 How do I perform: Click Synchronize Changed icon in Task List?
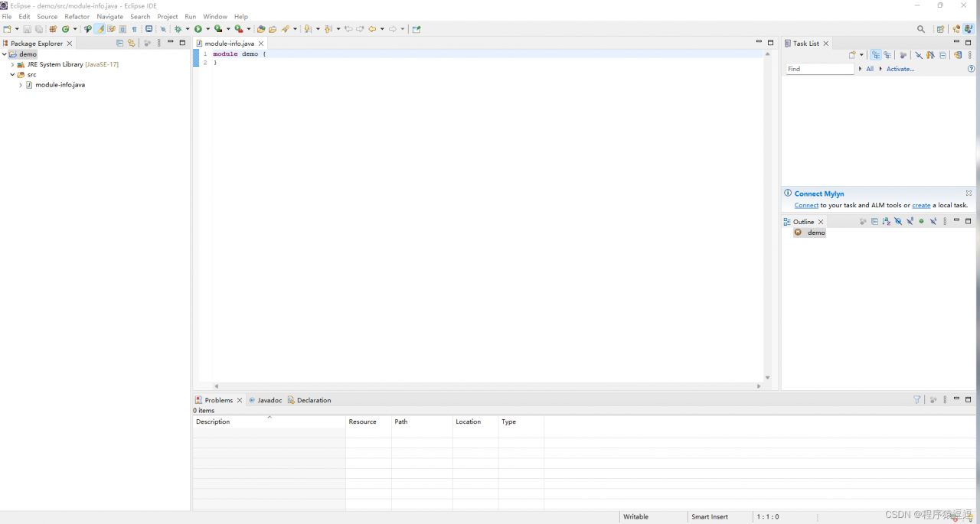pyautogui.click(x=958, y=55)
